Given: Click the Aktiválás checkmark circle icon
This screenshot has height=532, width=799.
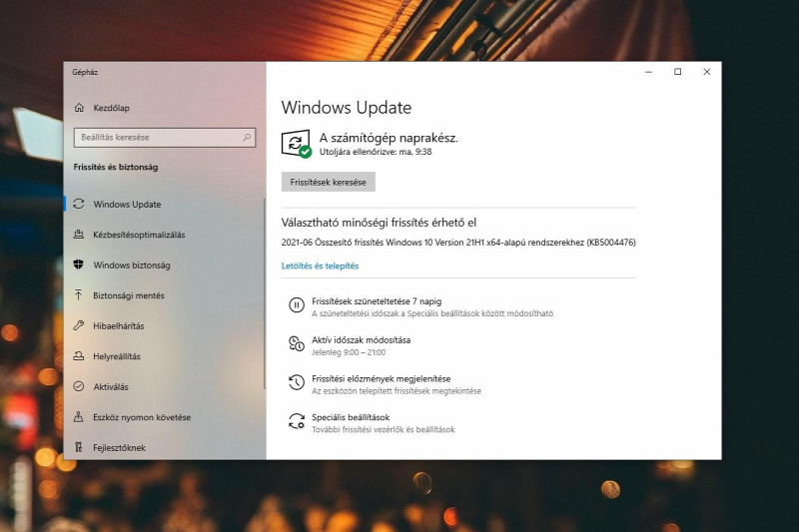Looking at the screenshot, I should 79,386.
